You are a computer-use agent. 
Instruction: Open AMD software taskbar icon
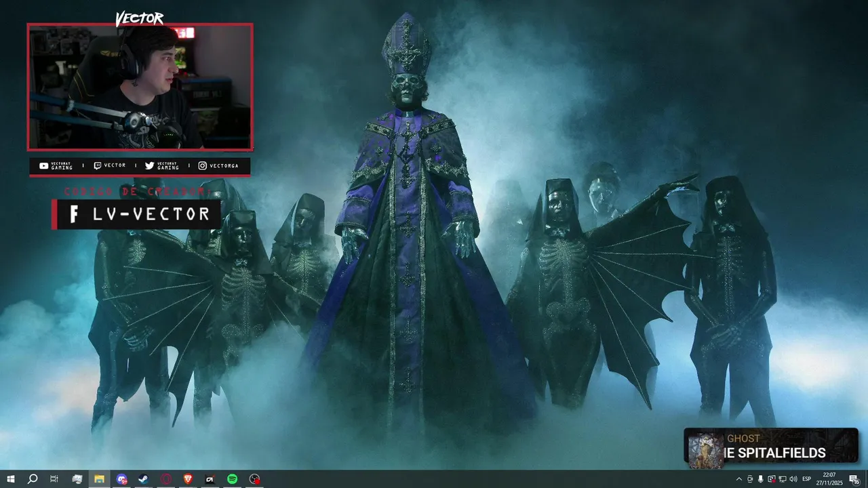click(x=210, y=479)
